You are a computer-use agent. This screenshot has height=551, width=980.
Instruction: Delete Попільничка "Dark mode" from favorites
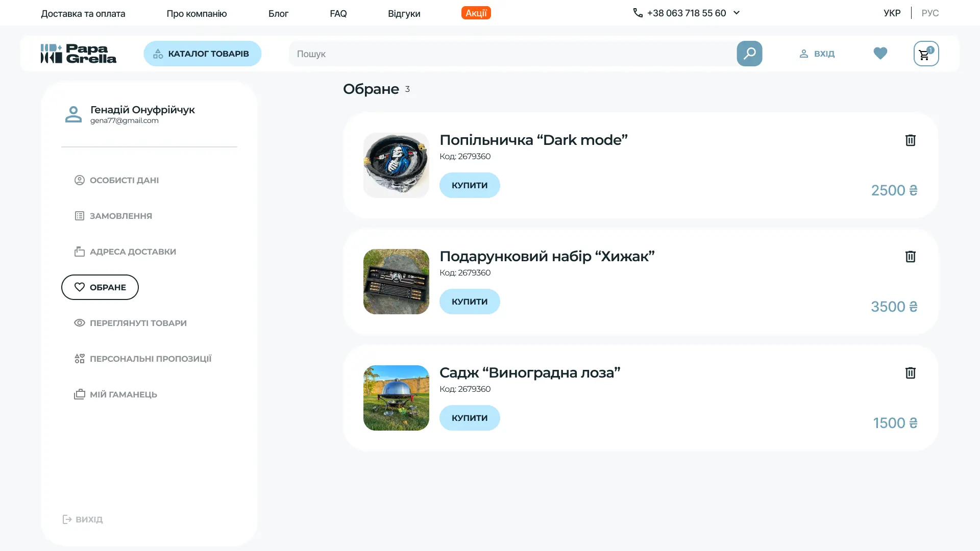(x=910, y=140)
